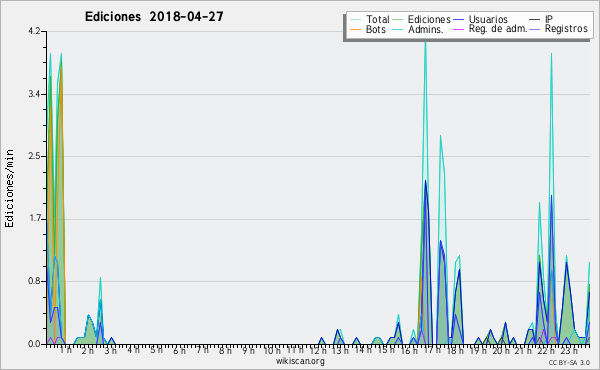The height and width of the screenshot is (370, 600).
Task: Click the '14 h' x-axis label
Action: click(363, 350)
